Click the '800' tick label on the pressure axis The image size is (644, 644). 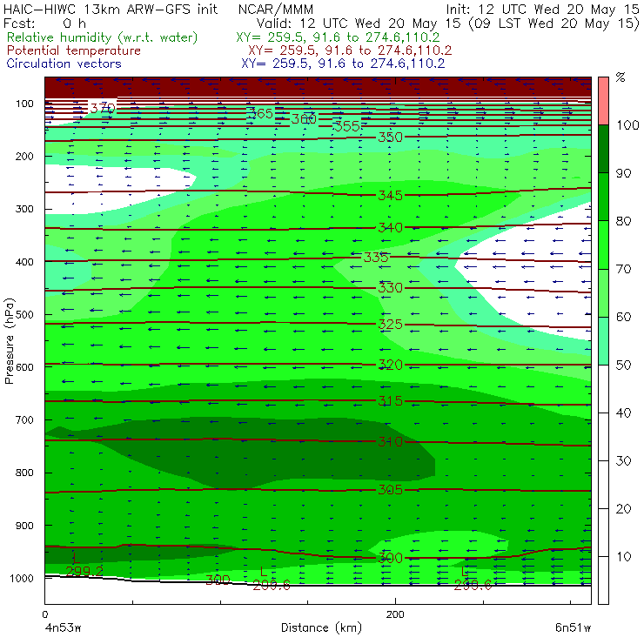(24, 473)
